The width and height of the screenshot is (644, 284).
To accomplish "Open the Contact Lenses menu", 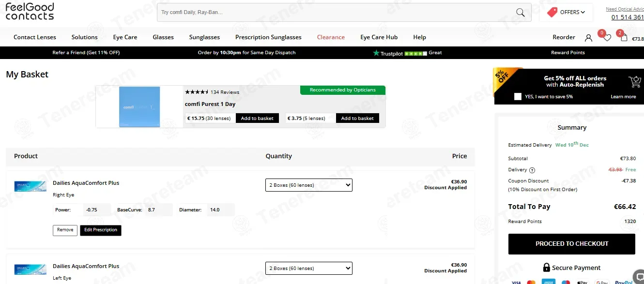I will pyautogui.click(x=35, y=37).
